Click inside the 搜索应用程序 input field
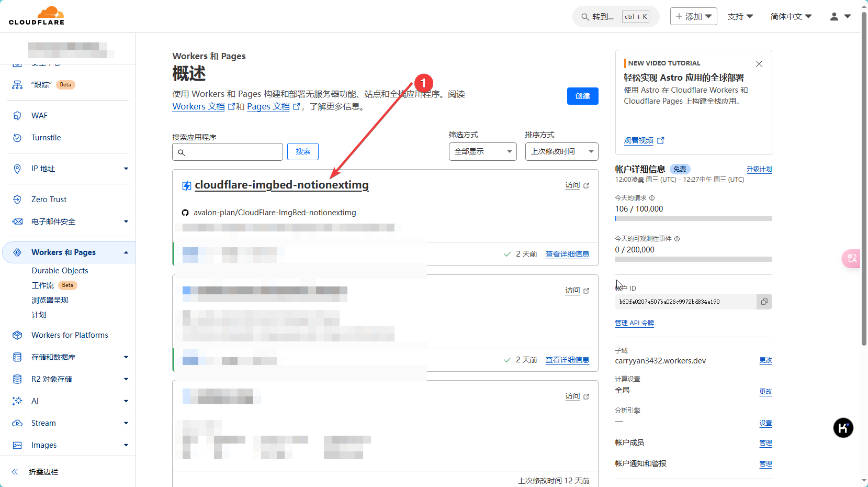Screen dimensions: 868x487 [228, 152]
